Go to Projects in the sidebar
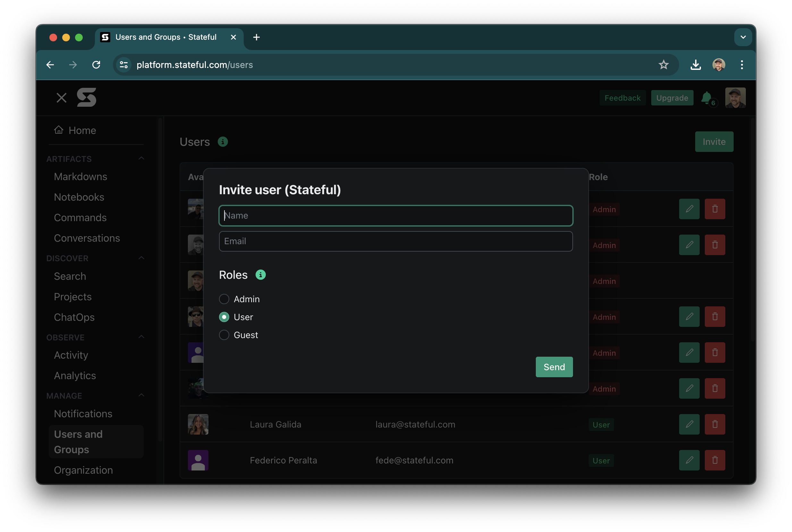 [73, 296]
